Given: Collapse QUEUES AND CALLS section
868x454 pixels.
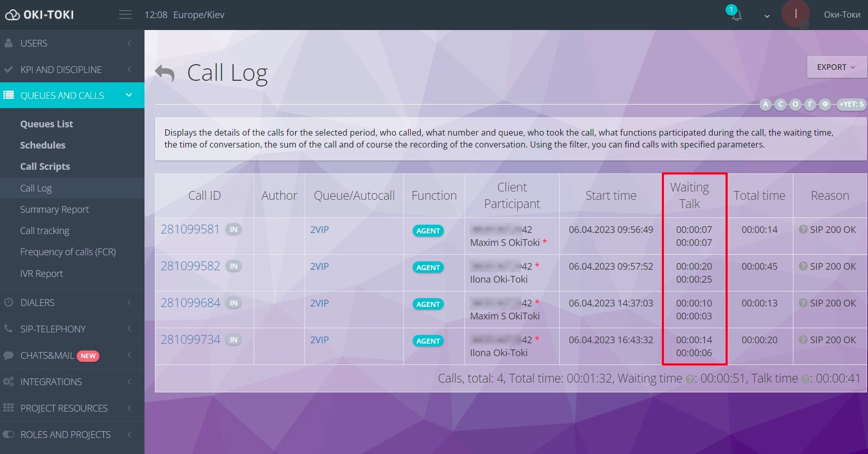Looking at the screenshot, I should (x=72, y=95).
